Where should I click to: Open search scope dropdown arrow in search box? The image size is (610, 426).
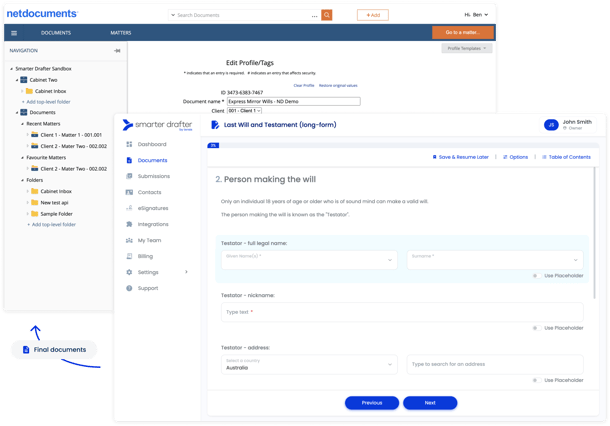coord(173,15)
